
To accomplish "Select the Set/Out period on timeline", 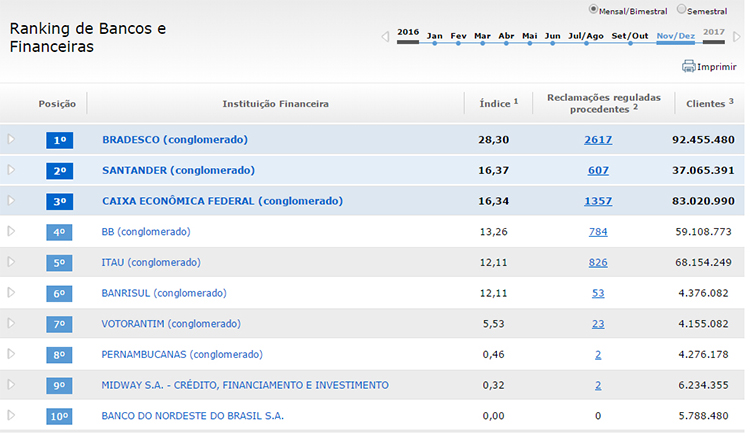I will (630, 36).
